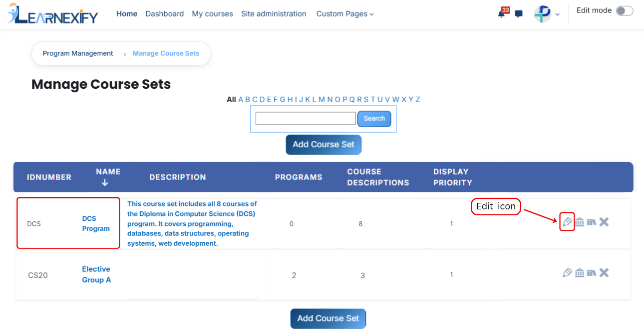The width and height of the screenshot is (644, 333).
Task: Open programs (building icon) for DCS Program row
Action: (x=580, y=222)
